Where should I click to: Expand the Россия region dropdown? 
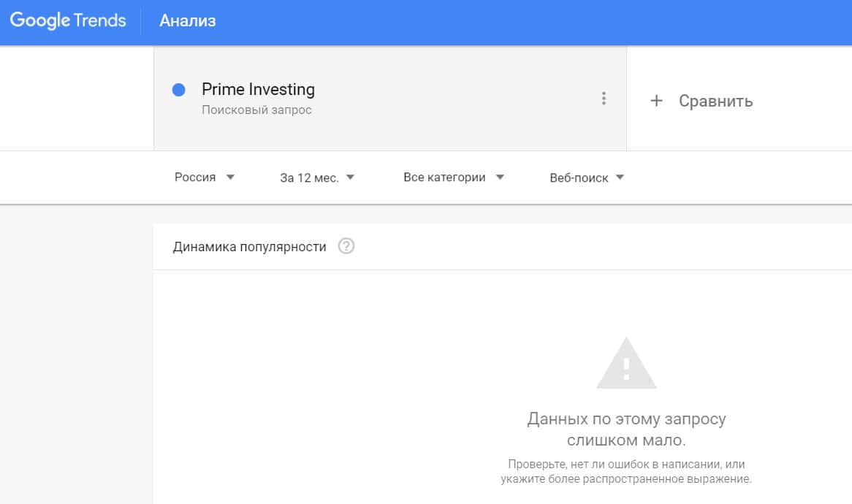195,177
